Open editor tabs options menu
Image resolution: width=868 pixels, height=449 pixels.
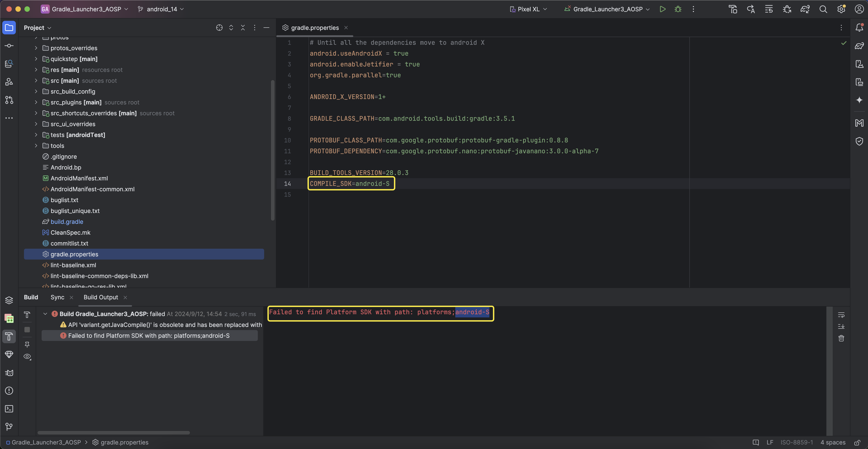click(x=841, y=28)
